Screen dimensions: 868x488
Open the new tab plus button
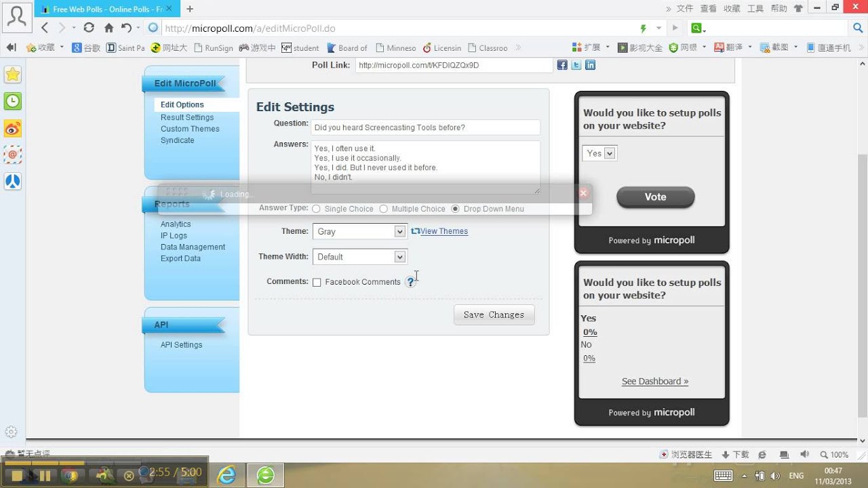(x=190, y=9)
